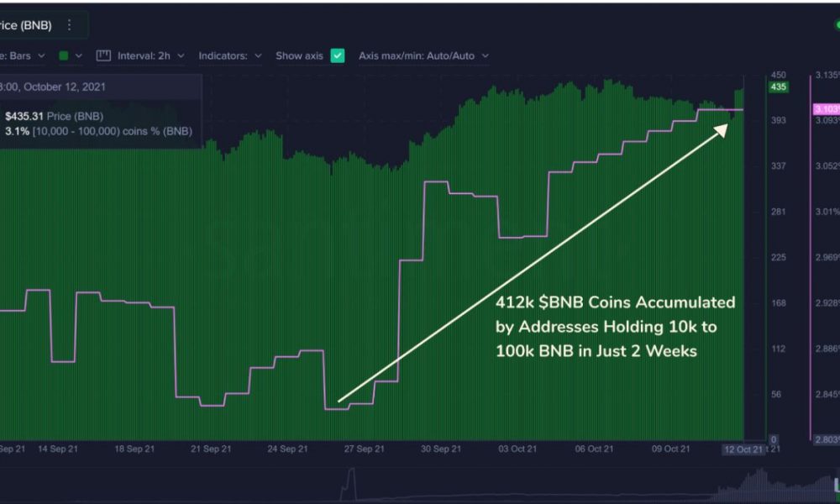Select the Price (BNB) metric label

pos(26,25)
